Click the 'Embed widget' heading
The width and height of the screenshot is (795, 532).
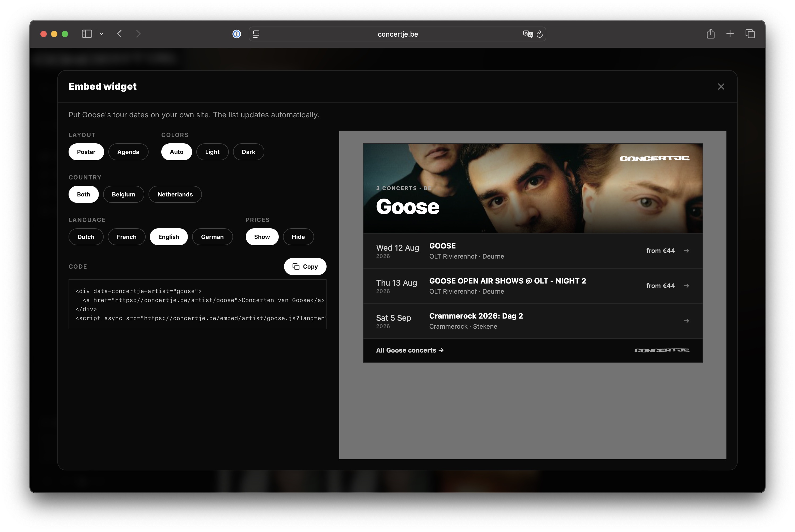103,87
